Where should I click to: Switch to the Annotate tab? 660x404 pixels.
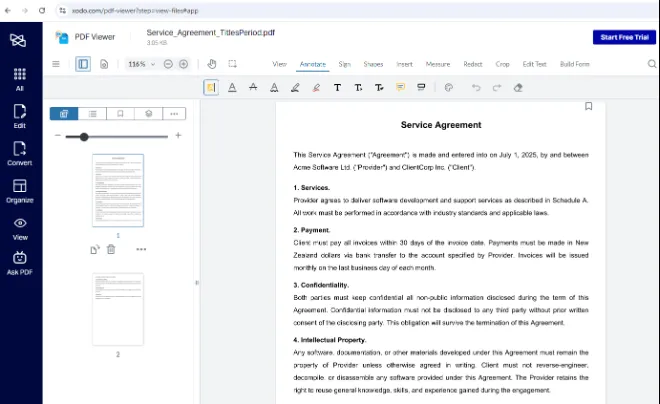pyautogui.click(x=313, y=64)
